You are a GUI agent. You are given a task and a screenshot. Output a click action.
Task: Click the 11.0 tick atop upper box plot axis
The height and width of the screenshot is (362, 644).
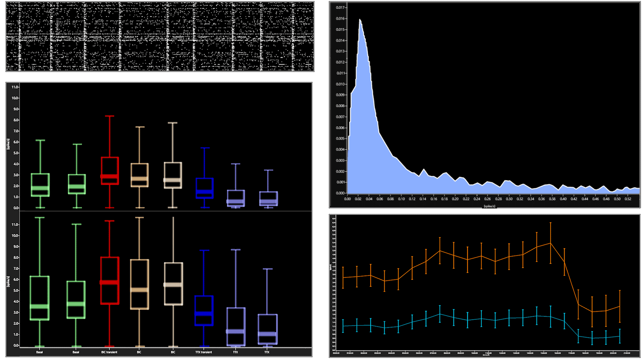(x=15, y=87)
